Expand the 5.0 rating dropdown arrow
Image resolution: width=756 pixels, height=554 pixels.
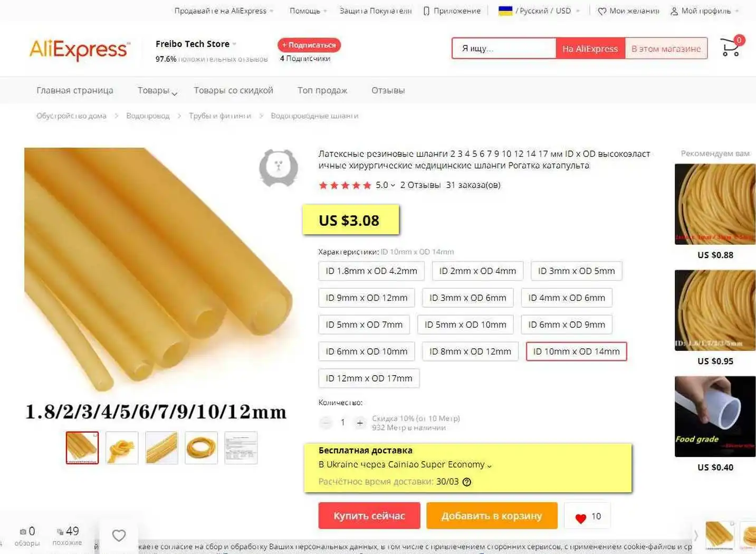[x=393, y=185]
